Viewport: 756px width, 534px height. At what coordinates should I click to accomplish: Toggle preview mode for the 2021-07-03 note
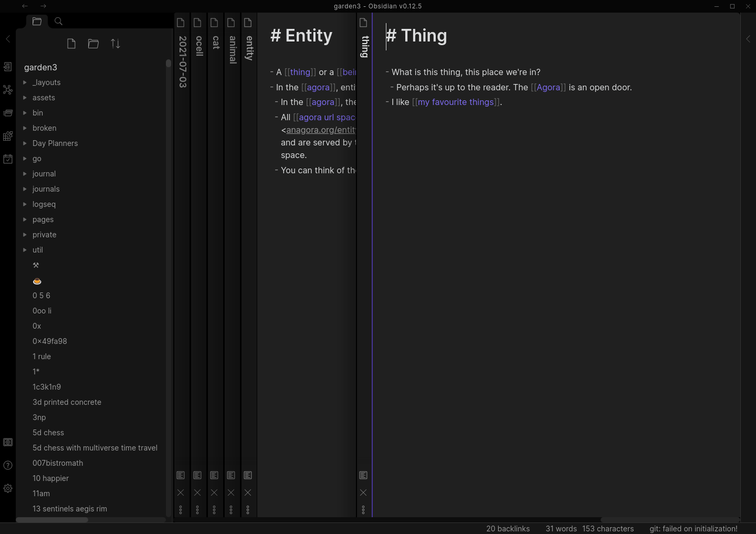[x=181, y=475]
